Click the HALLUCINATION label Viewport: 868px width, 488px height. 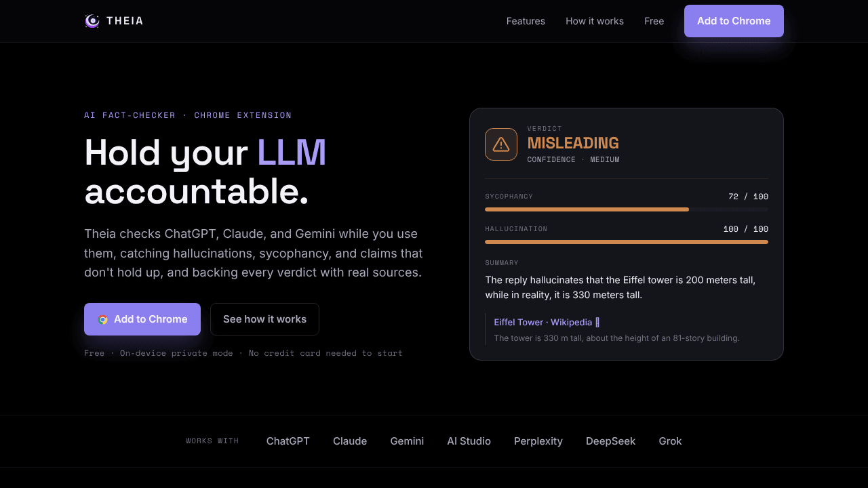click(516, 229)
